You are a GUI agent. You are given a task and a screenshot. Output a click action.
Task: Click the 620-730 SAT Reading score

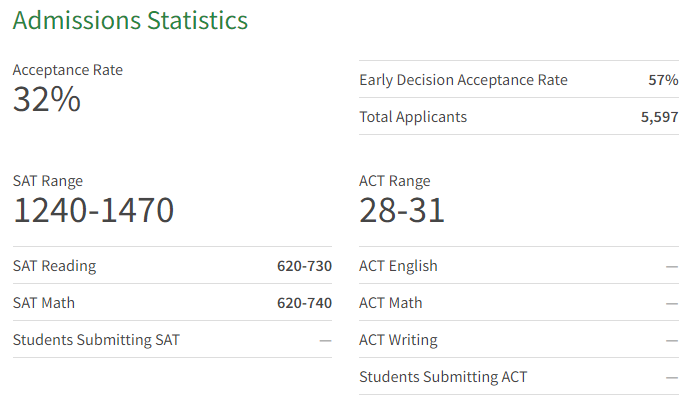(305, 266)
